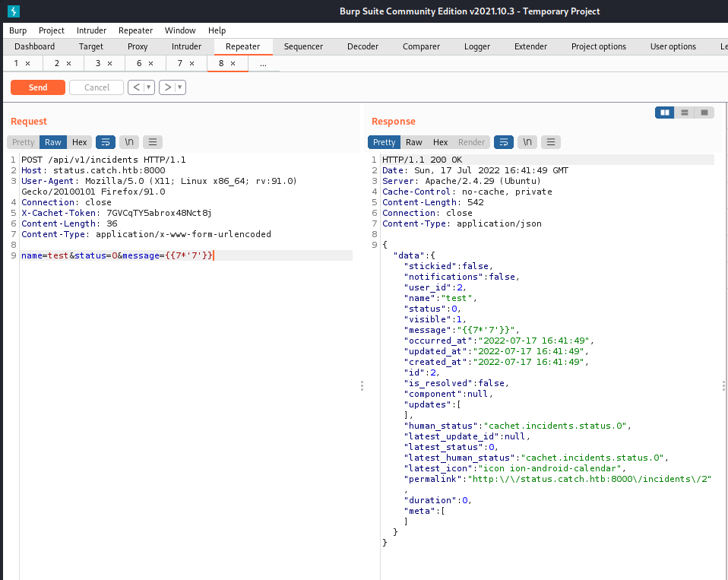The image size is (728, 580).
Task: Switch Request view to Hex mode
Action: [79, 141]
